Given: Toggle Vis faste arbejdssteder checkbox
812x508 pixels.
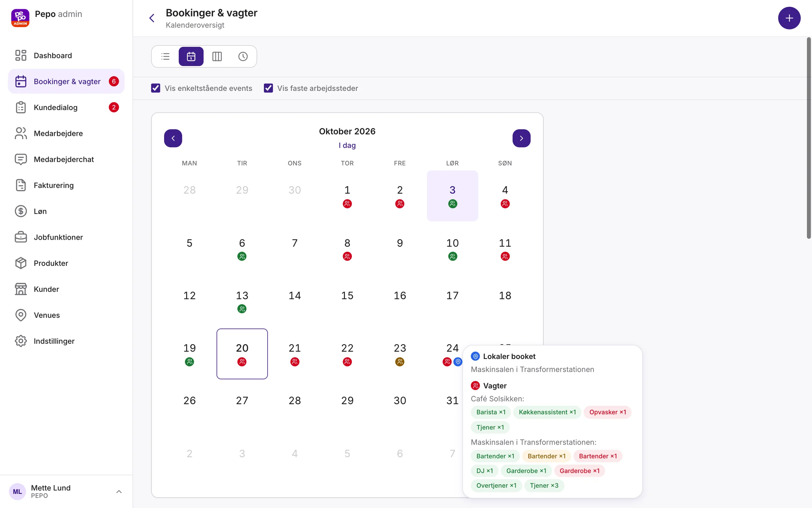Looking at the screenshot, I should coord(268,88).
